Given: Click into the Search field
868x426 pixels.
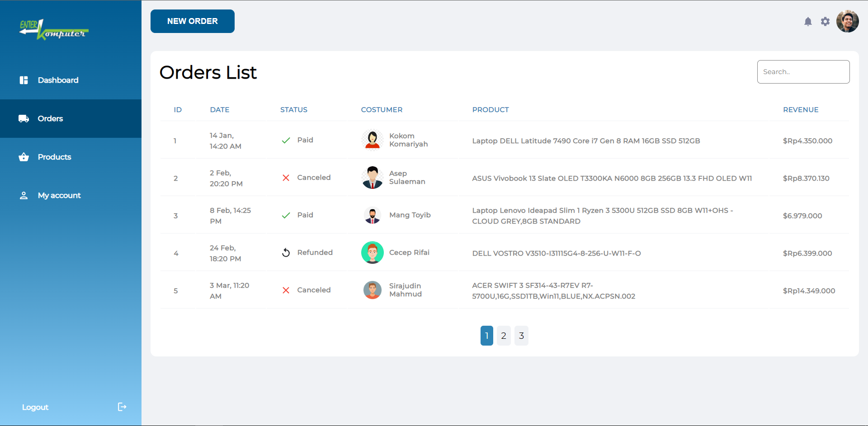Looking at the screenshot, I should [x=803, y=71].
